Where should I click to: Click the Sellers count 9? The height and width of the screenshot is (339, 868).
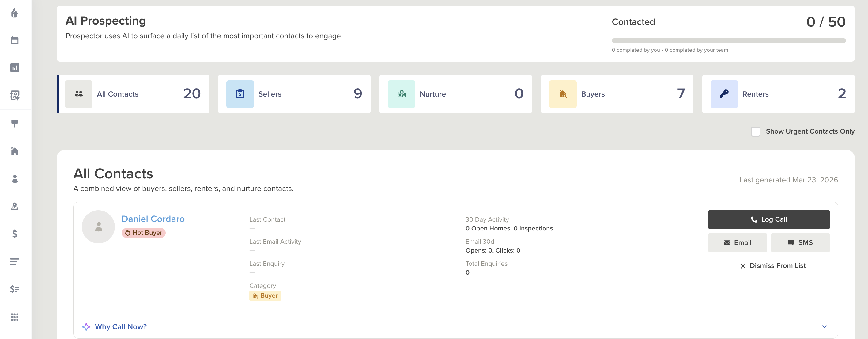click(x=358, y=94)
